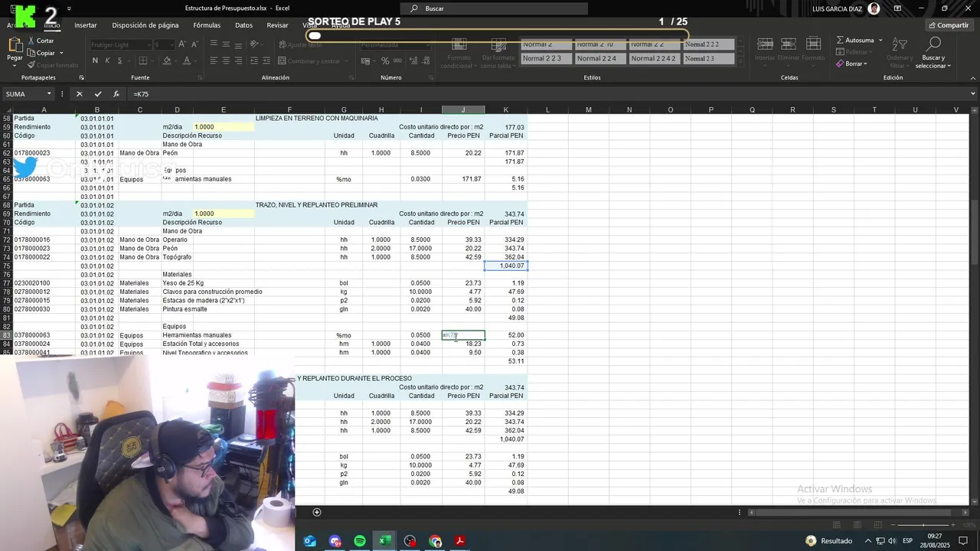980x551 pixels.
Task: Open Formato condicional
Action: click(x=459, y=53)
